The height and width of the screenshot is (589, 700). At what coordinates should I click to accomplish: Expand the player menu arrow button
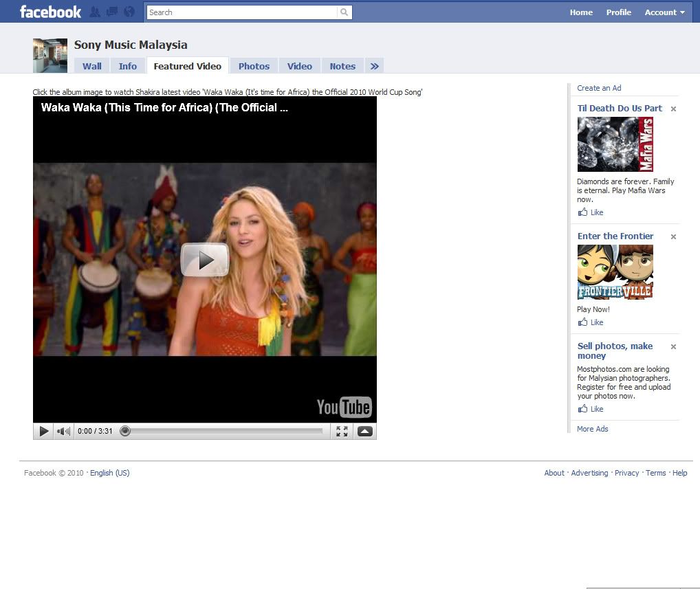pyautogui.click(x=364, y=431)
